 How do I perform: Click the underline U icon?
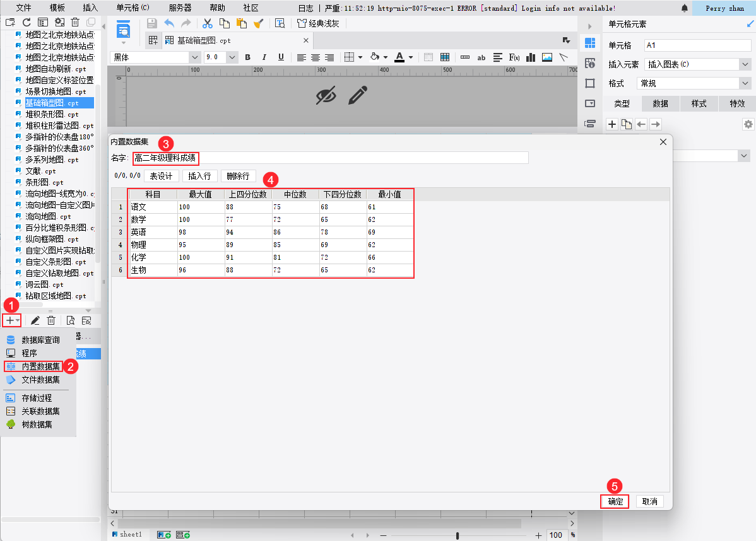click(281, 57)
